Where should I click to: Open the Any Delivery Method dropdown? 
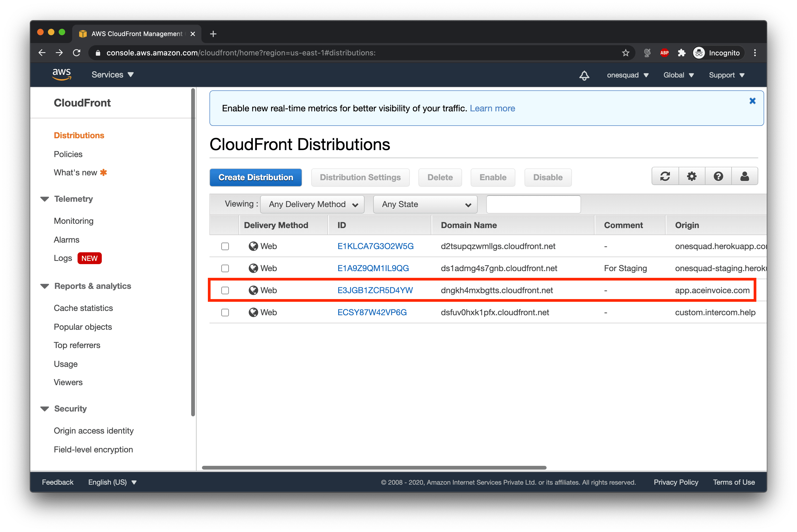coord(312,204)
